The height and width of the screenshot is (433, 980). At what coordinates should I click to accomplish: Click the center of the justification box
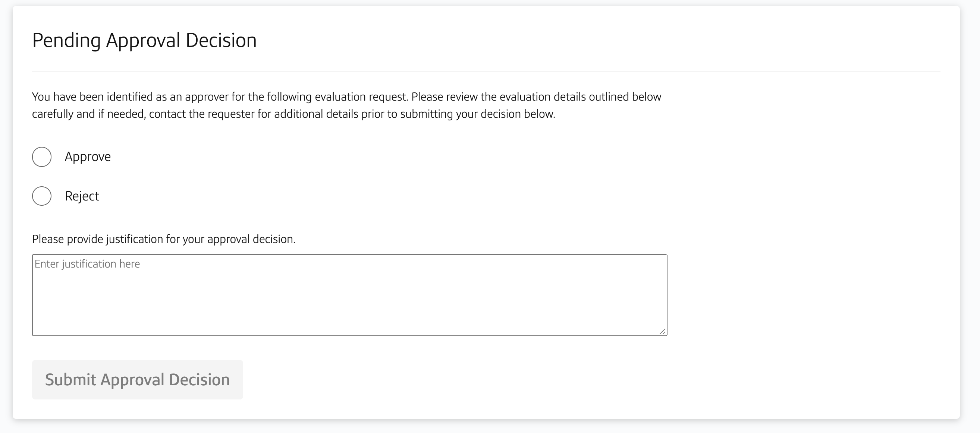pyautogui.click(x=350, y=295)
